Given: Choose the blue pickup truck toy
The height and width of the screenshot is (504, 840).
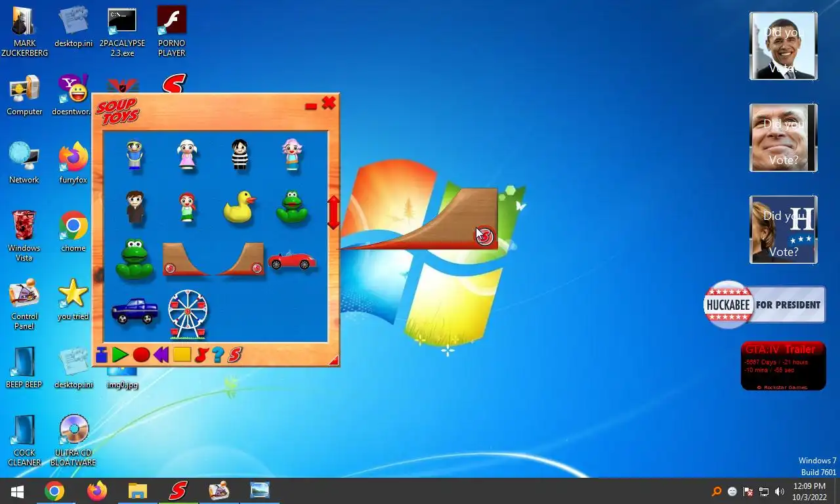Looking at the screenshot, I should pos(135,311).
